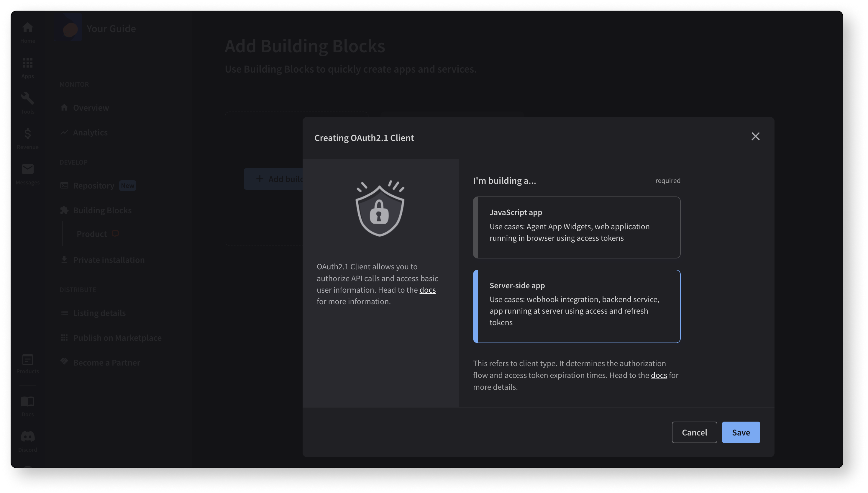868x493 pixels.
Task: Click the docs link in description
Action: [427, 290]
